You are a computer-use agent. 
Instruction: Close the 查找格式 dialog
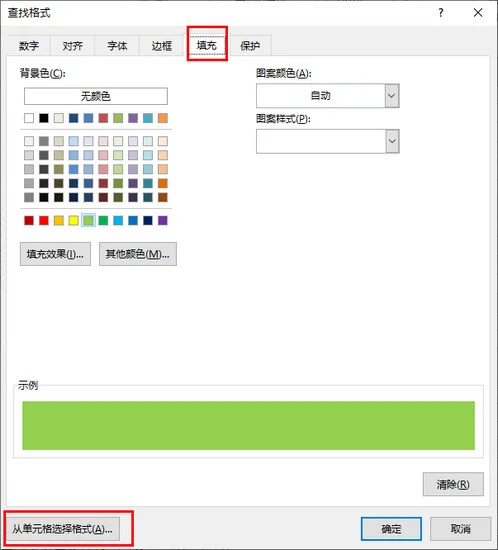click(x=478, y=13)
